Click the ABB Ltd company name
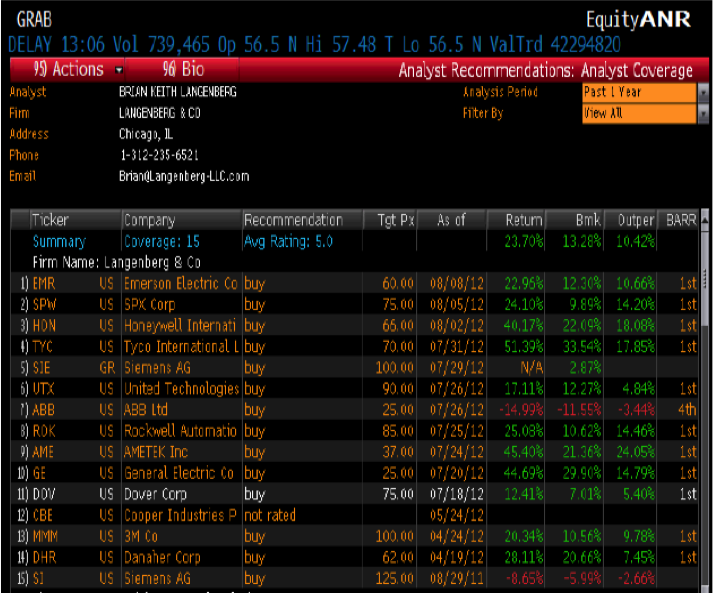 pos(146,410)
